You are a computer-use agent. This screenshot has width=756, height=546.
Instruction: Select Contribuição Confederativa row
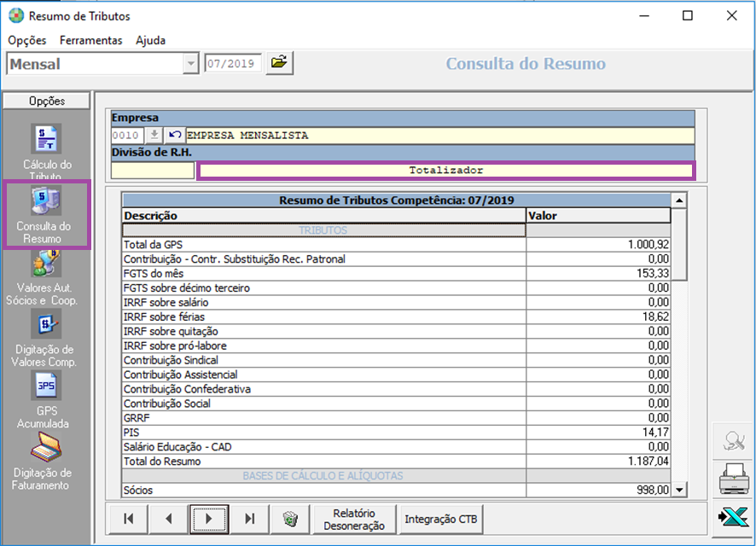396,389
